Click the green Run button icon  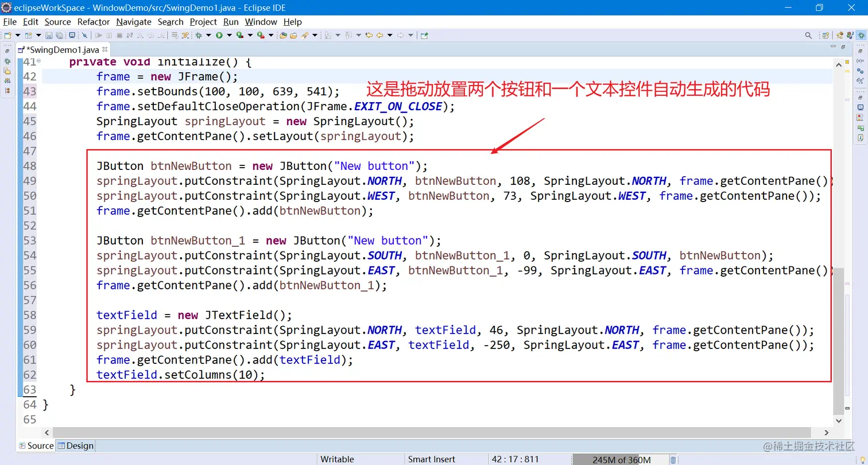coord(219,35)
